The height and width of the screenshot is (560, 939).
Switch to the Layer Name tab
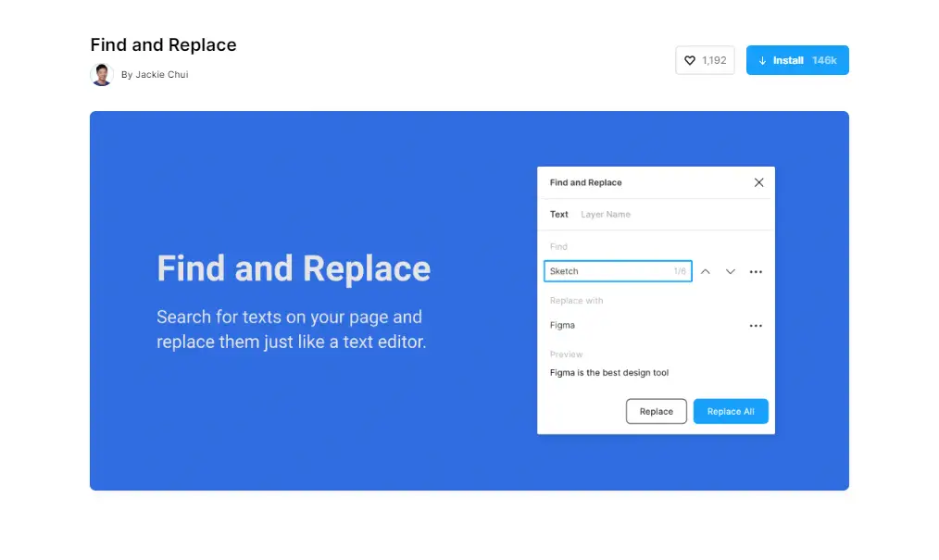tap(606, 214)
